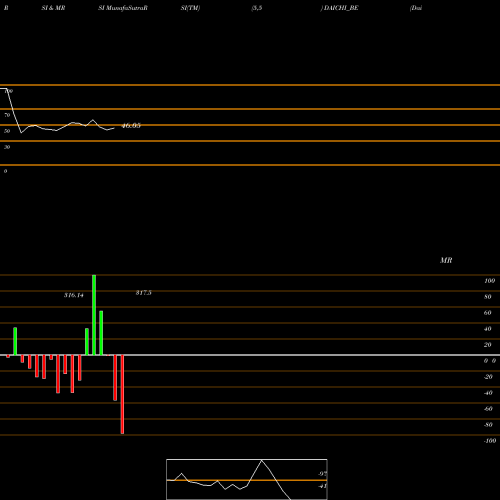Image resolution: width=500 pixels, height=500 pixels.
Task: Click the '(5,5' parameter text in header
Action: [257, 8]
